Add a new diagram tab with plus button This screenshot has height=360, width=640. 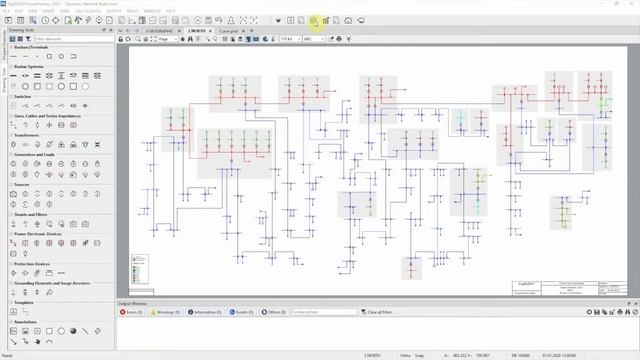251,31
